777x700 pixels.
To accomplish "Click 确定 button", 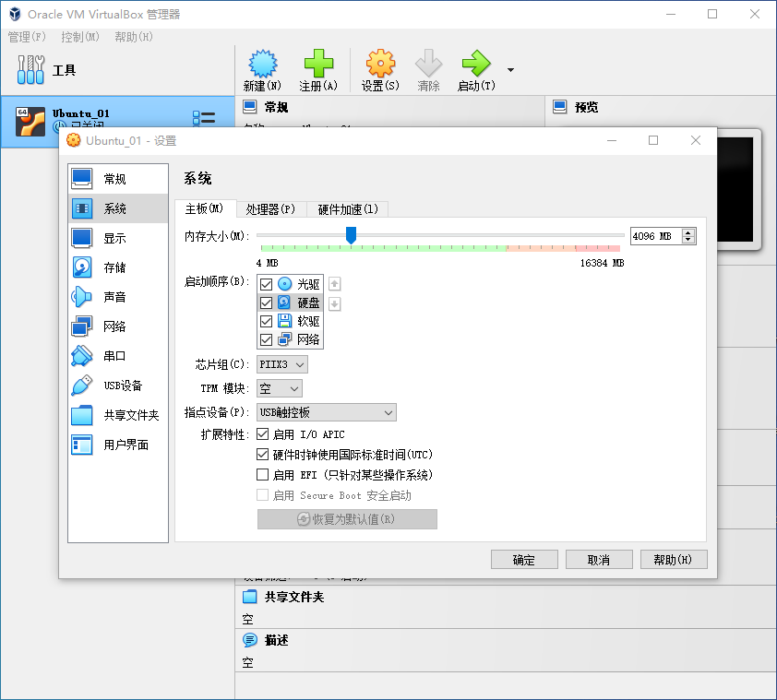I will point(524,560).
